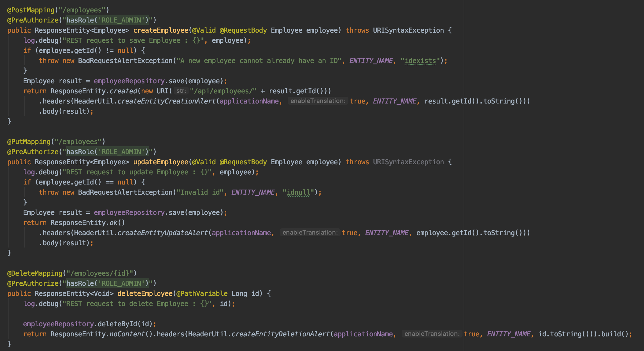The image size is (644, 351).
Task: Click the ResponseEntity.ok() method call
Action: click(x=113, y=223)
